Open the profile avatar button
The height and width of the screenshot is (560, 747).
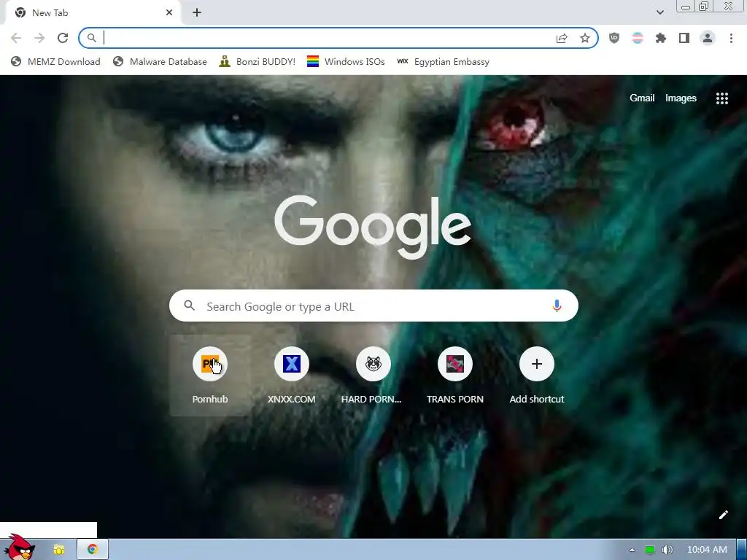click(708, 38)
